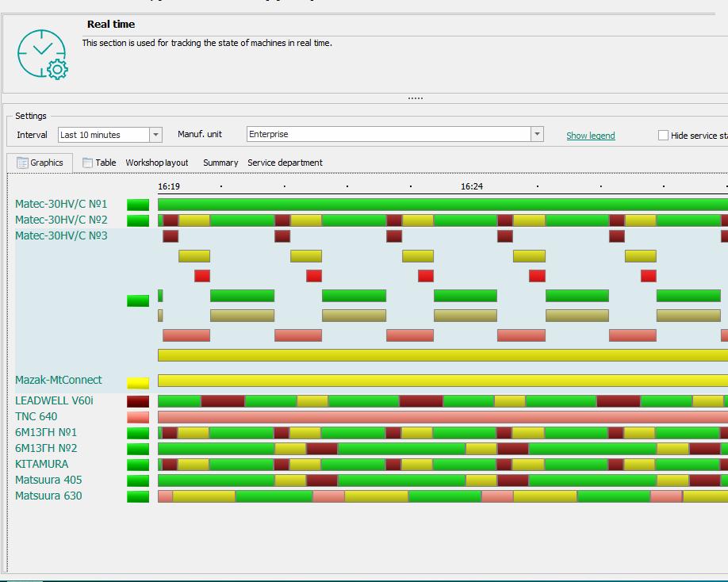Open the Show legend link
Screen dimensions: 728x582
[x=591, y=136]
